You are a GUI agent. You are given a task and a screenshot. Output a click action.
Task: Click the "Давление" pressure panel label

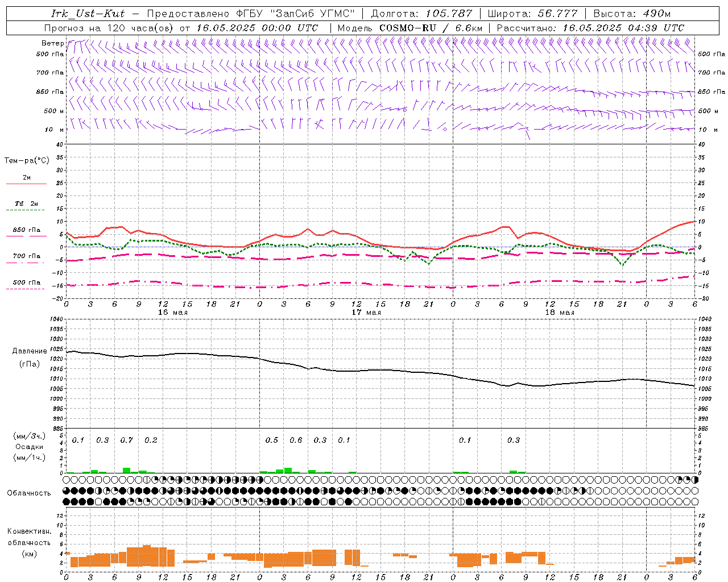(x=30, y=351)
